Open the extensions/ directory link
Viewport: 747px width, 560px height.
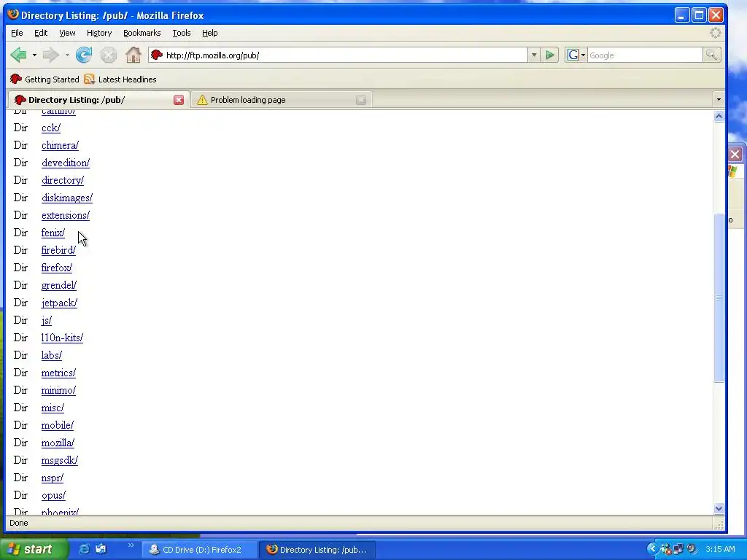(x=65, y=215)
